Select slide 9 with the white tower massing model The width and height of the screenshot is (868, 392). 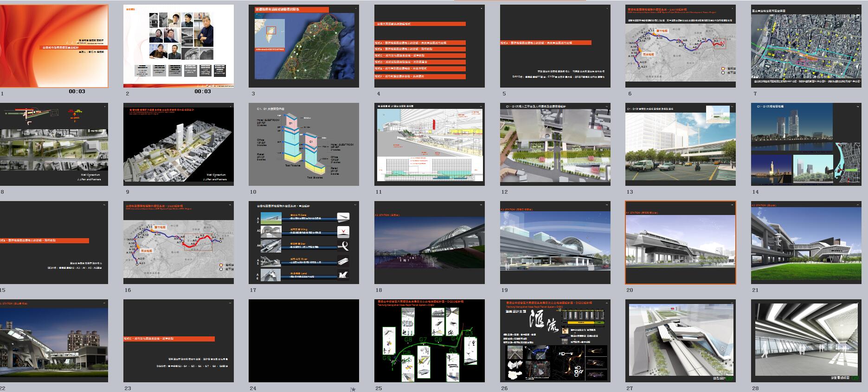click(179, 144)
